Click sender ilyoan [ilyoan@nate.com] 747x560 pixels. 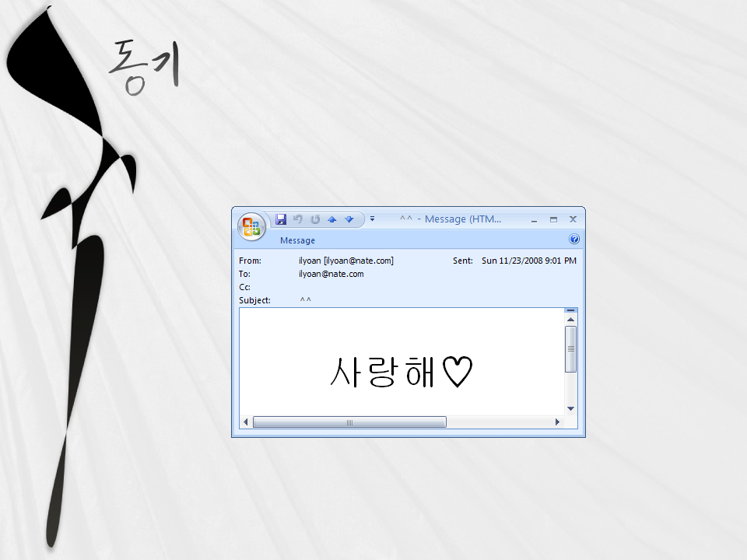click(x=345, y=261)
